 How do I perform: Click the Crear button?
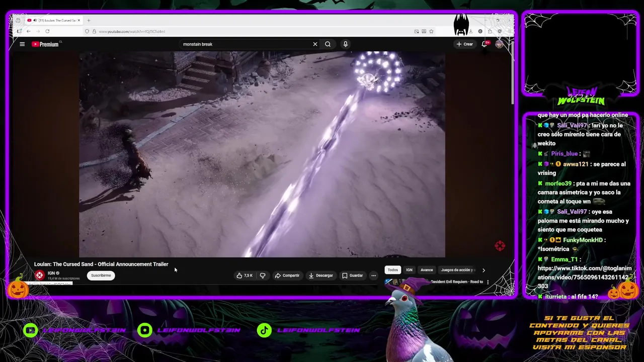(x=464, y=44)
